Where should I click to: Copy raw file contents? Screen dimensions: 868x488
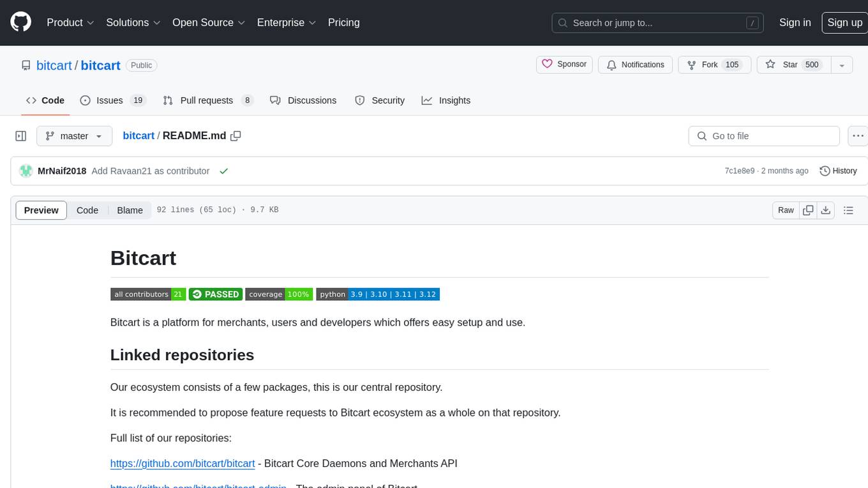(x=808, y=210)
